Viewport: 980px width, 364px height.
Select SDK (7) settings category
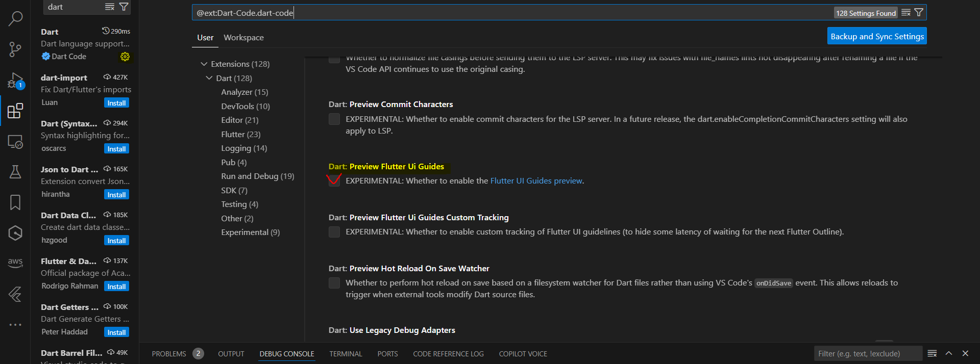point(234,191)
